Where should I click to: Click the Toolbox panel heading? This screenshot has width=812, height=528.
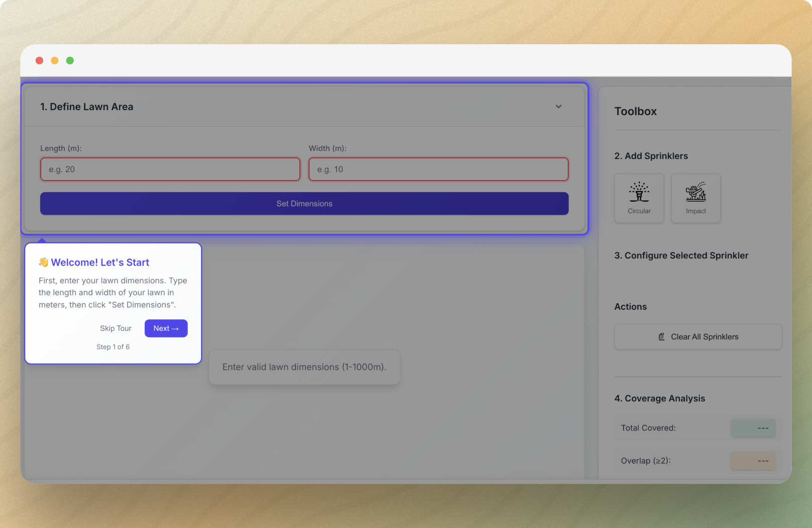pos(635,112)
